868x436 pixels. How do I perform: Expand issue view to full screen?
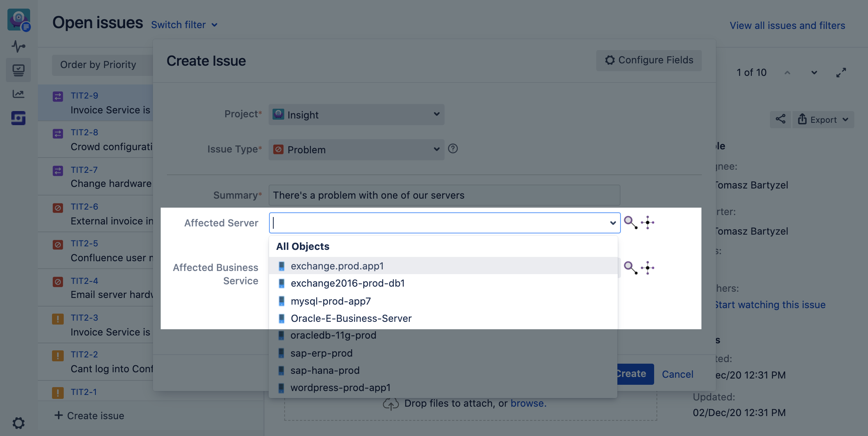pos(841,73)
